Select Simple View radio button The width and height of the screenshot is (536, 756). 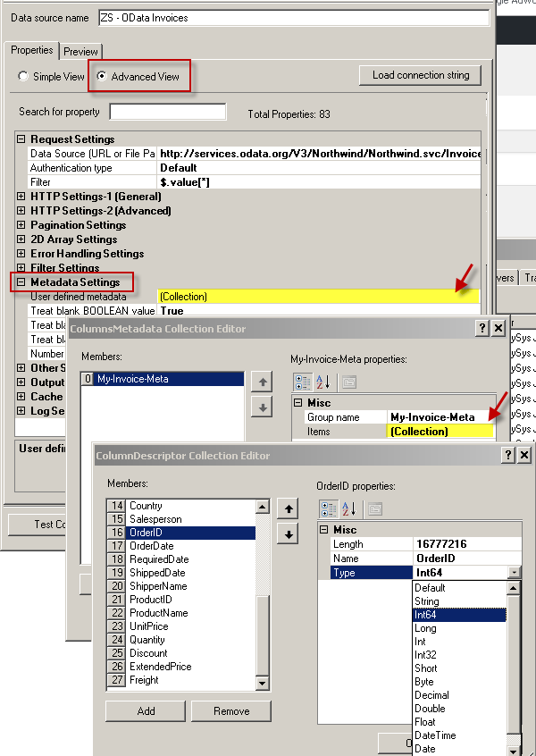(x=22, y=76)
